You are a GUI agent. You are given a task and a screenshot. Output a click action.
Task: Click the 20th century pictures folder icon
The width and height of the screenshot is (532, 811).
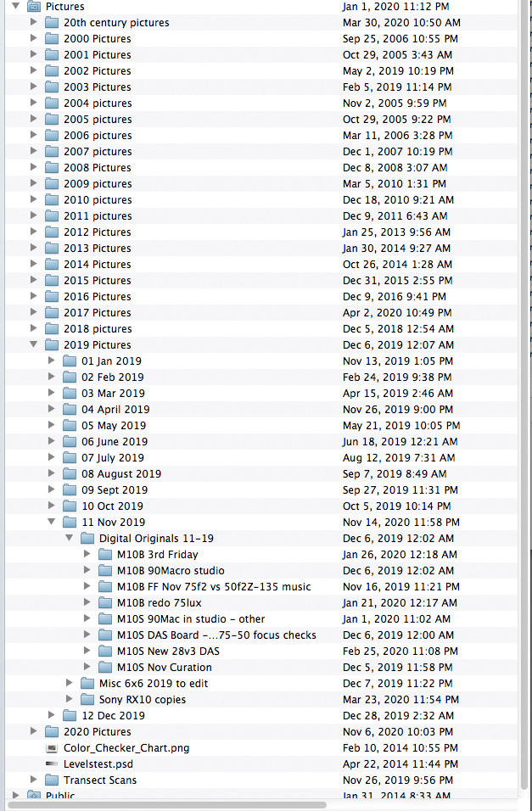coord(52,23)
